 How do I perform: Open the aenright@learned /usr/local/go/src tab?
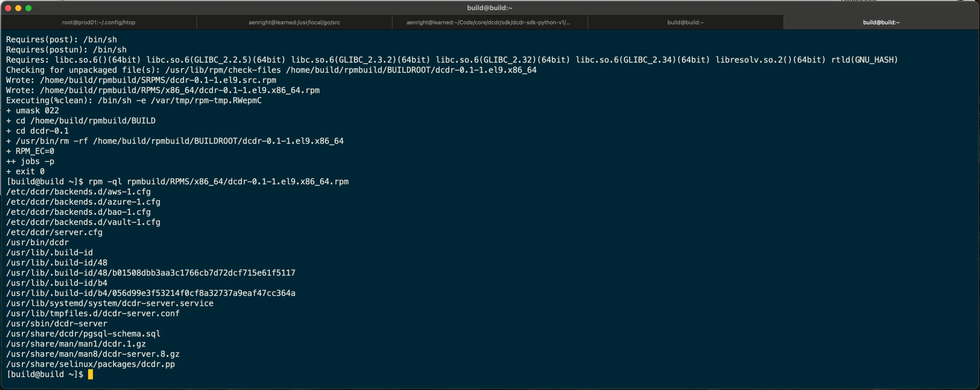294,23
